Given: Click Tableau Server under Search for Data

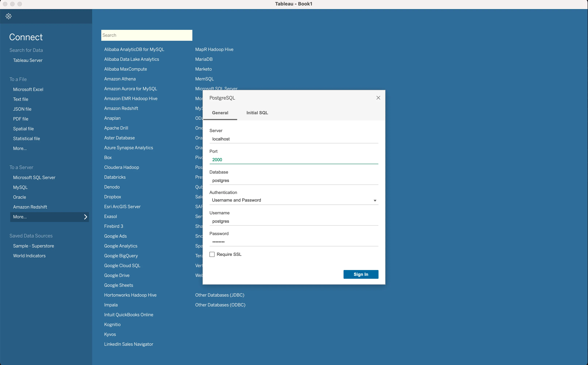Looking at the screenshot, I should click(x=28, y=60).
